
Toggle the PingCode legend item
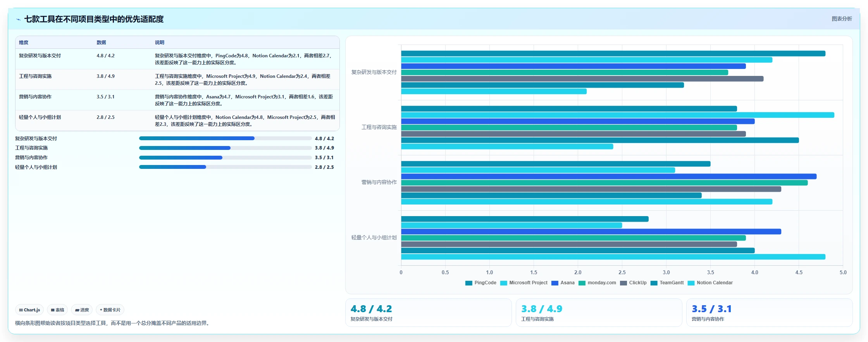(x=480, y=283)
